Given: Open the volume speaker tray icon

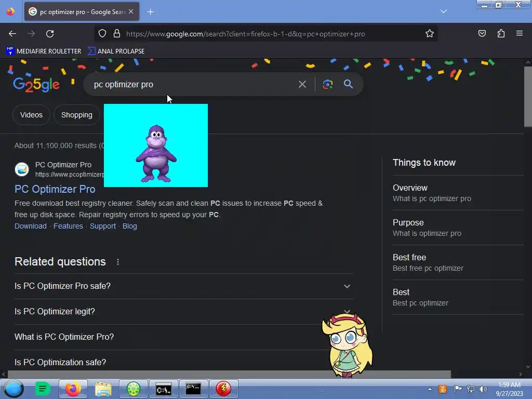Looking at the screenshot, I should 483,389.
